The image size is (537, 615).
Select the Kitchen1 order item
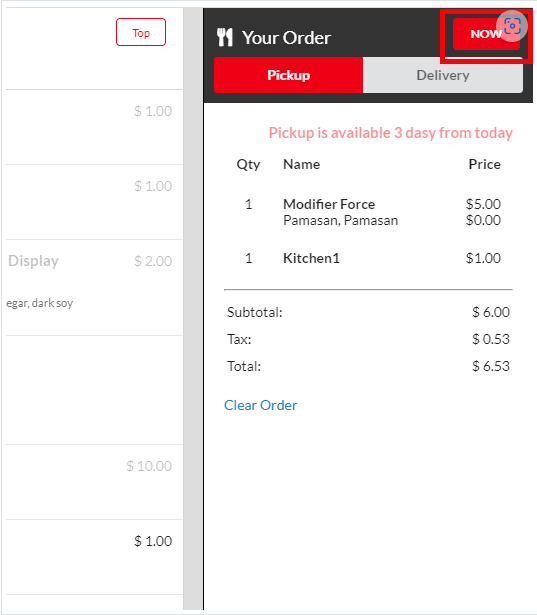point(311,258)
